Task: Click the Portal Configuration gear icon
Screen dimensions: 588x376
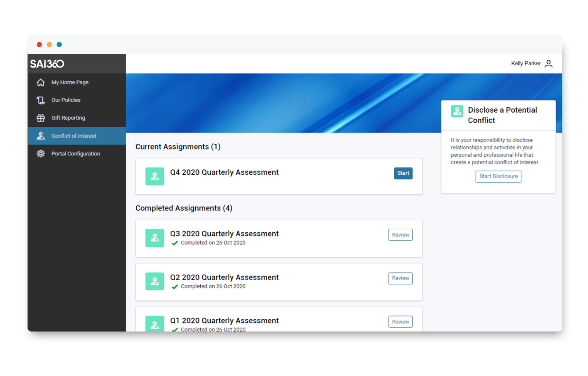Action: pos(41,153)
